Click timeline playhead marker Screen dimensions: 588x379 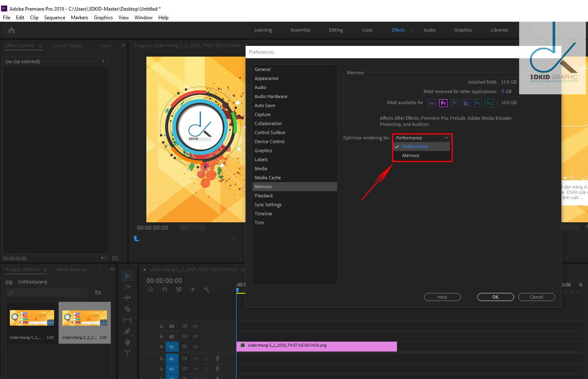[237, 290]
